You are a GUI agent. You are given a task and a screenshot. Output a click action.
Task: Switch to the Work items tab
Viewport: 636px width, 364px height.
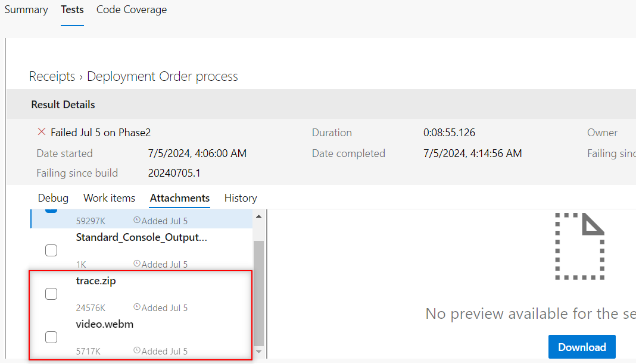click(x=109, y=198)
